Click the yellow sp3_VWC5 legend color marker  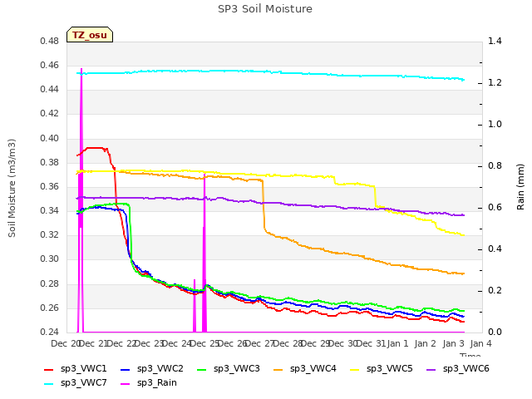355,369
